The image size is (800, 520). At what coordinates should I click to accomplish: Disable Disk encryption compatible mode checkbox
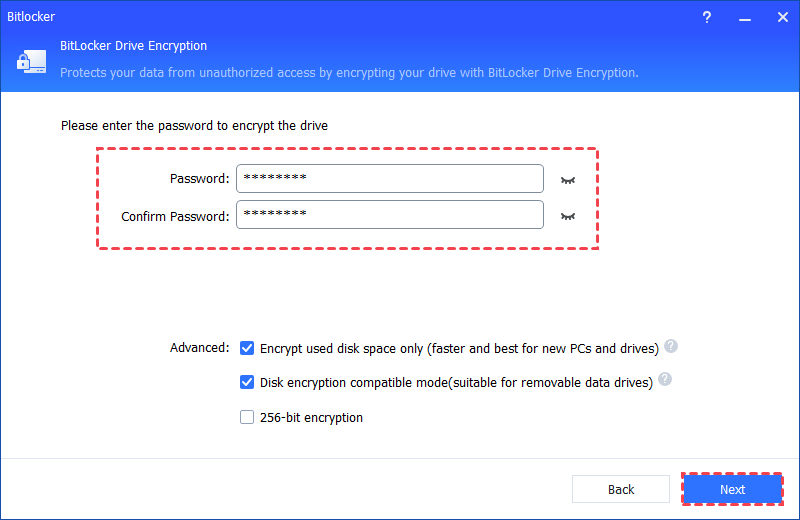tap(247, 382)
